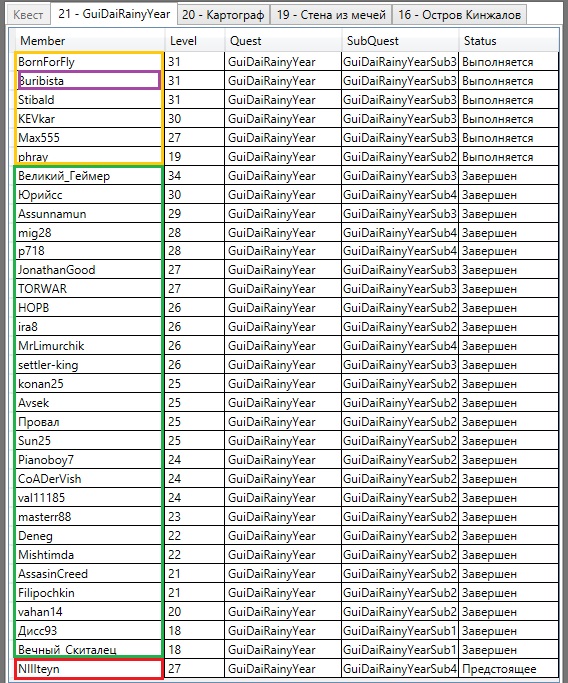Select member Filipochkin
The width and height of the screenshot is (568, 683).
click(x=89, y=593)
